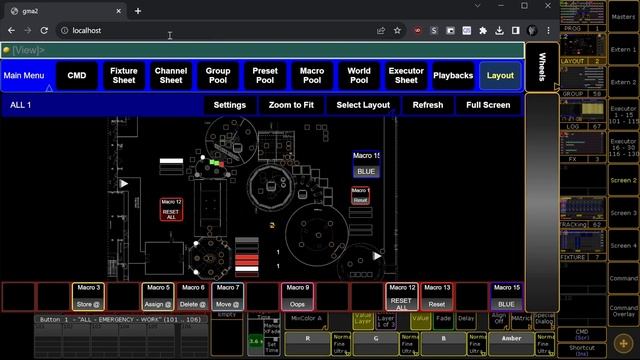Toggle the Fade layer button
Viewport: 640px width, 360px height.
[444, 321]
